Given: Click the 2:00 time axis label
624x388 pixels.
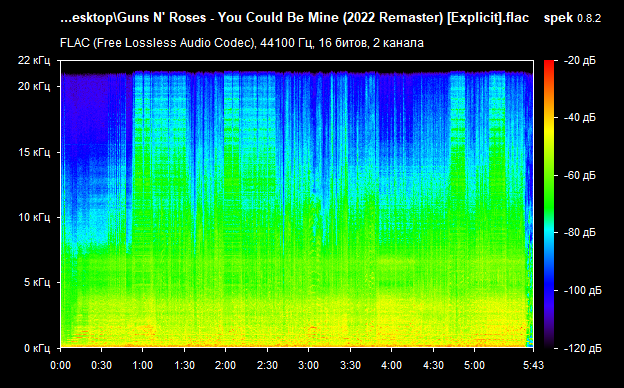Looking at the screenshot, I should (x=225, y=365).
